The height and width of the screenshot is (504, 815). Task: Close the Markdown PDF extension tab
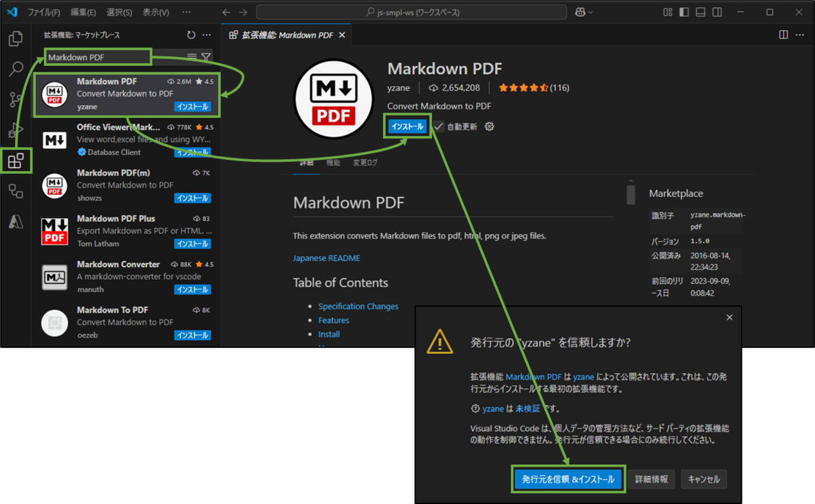(x=342, y=35)
